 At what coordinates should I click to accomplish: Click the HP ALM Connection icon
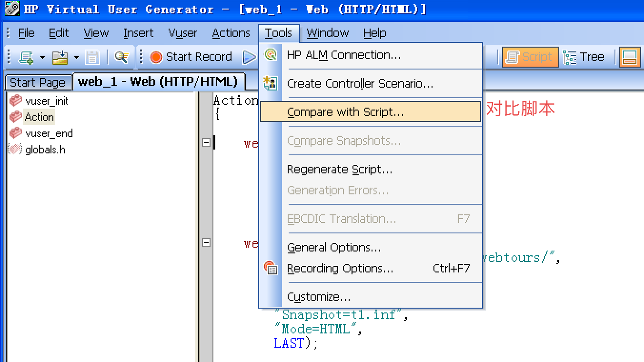[x=271, y=55]
